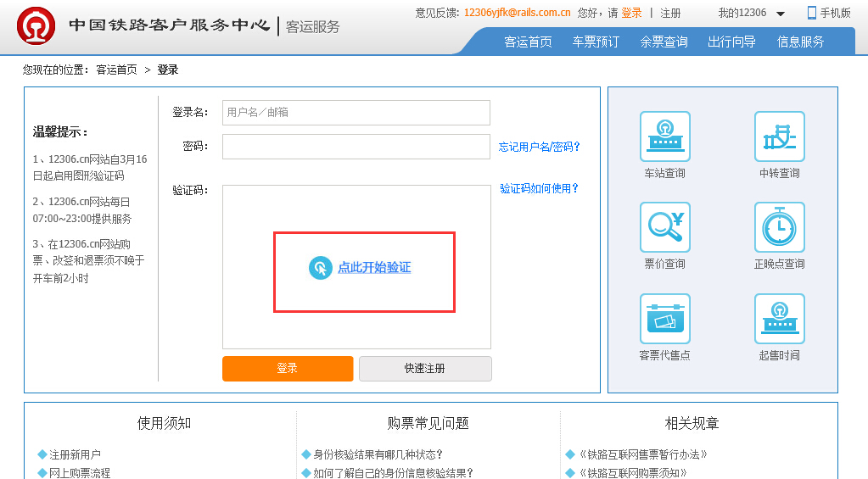
Task: Click the blue pointer verification icon
Action: [x=320, y=268]
